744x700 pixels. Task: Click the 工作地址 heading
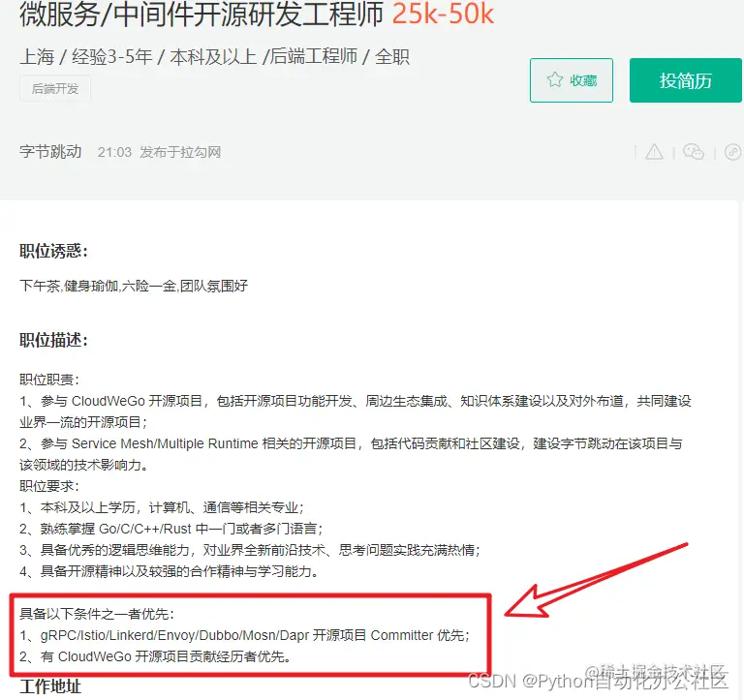tap(50, 686)
